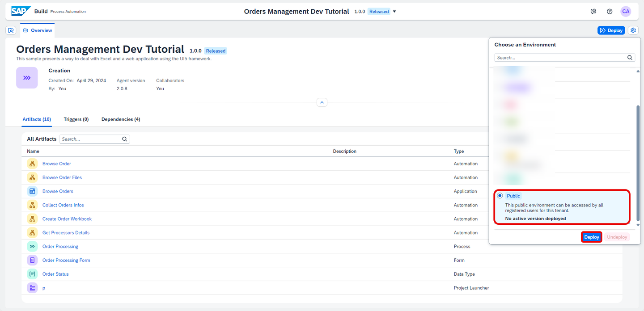Select the Public environment radio button
This screenshot has height=311, width=644.
pyautogui.click(x=500, y=196)
